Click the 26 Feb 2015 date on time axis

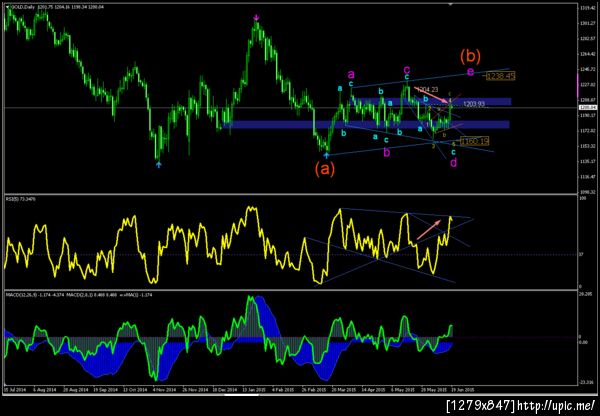tap(314, 389)
